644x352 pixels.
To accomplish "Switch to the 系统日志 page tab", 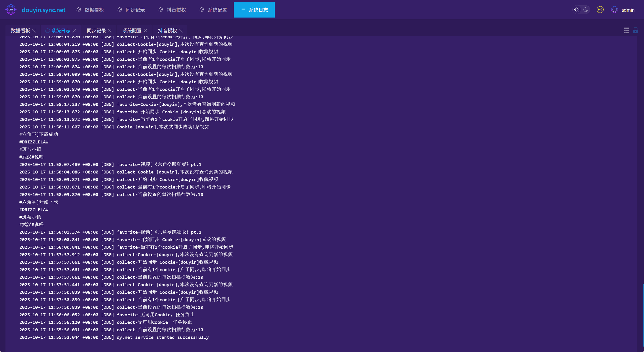I will pyautogui.click(x=61, y=31).
